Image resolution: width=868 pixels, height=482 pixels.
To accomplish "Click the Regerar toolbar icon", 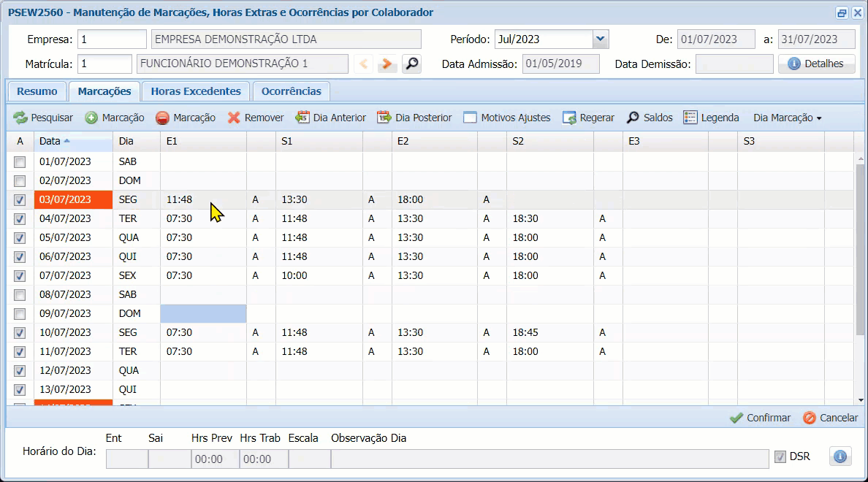I will coord(570,118).
